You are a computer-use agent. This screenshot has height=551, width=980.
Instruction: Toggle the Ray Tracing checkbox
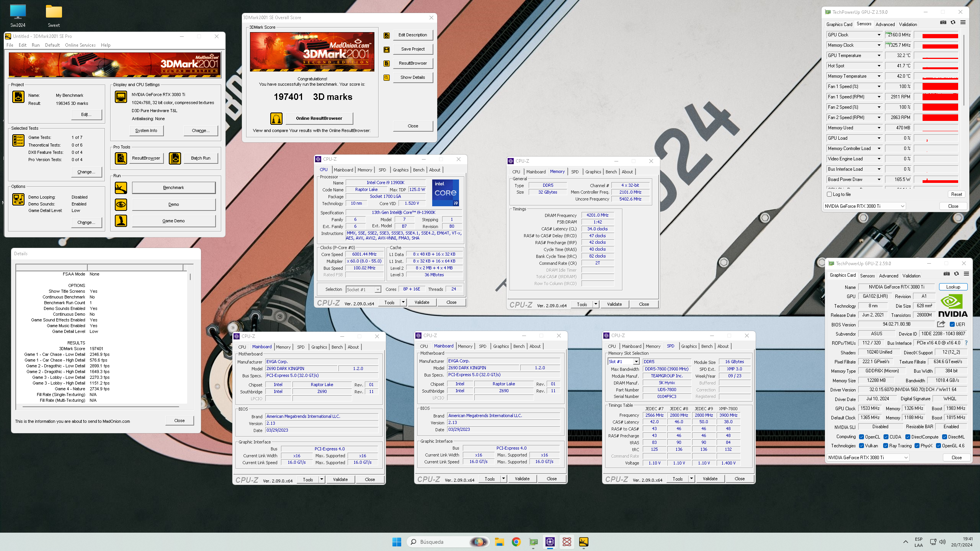886,446
